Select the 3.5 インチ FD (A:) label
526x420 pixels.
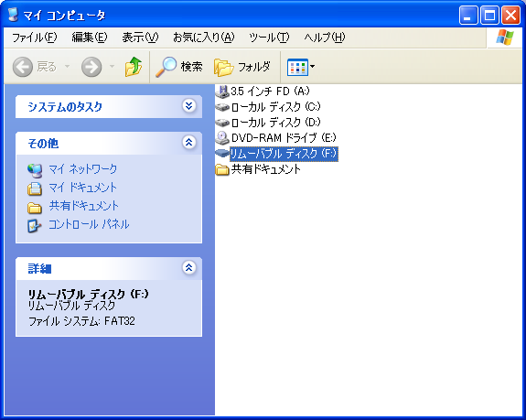point(270,92)
